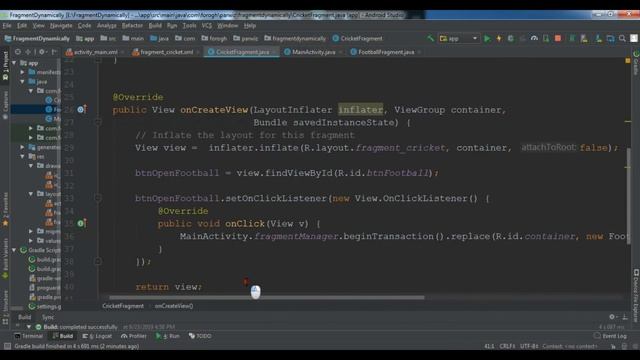Click override gutter icon beside onCreateView line
Image resolution: width=640 pixels, height=360 pixels.
coord(81,109)
